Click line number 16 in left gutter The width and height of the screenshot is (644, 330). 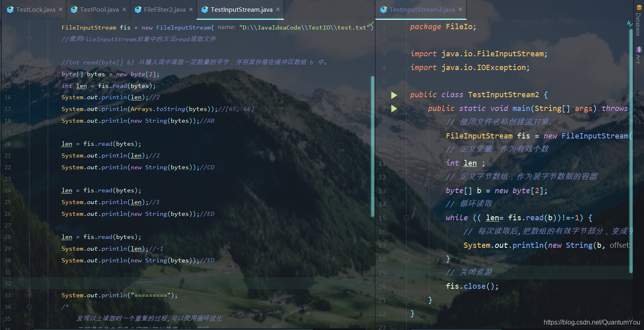point(8,97)
